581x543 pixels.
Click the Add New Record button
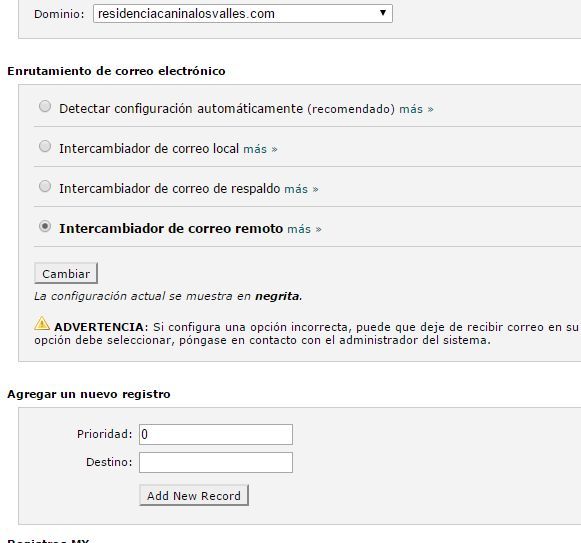pos(194,496)
